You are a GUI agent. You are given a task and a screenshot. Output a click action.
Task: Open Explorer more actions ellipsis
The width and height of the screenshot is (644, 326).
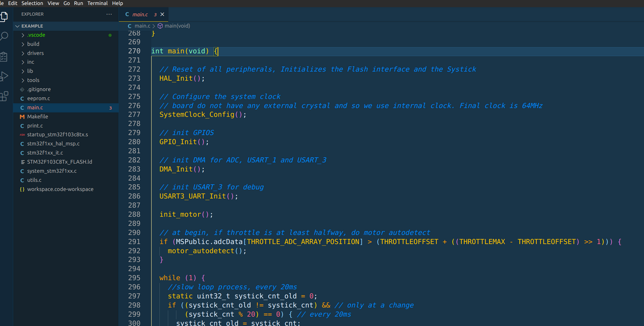click(x=109, y=14)
